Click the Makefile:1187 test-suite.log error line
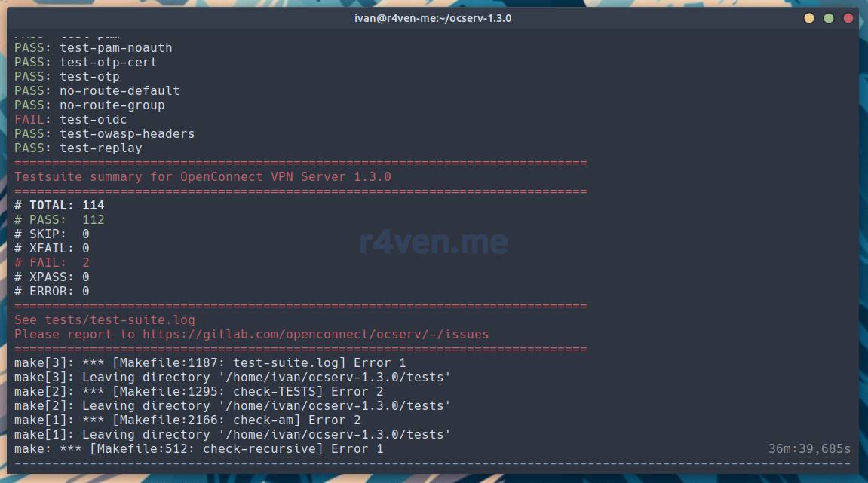 pyautogui.click(x=210, y=362)
